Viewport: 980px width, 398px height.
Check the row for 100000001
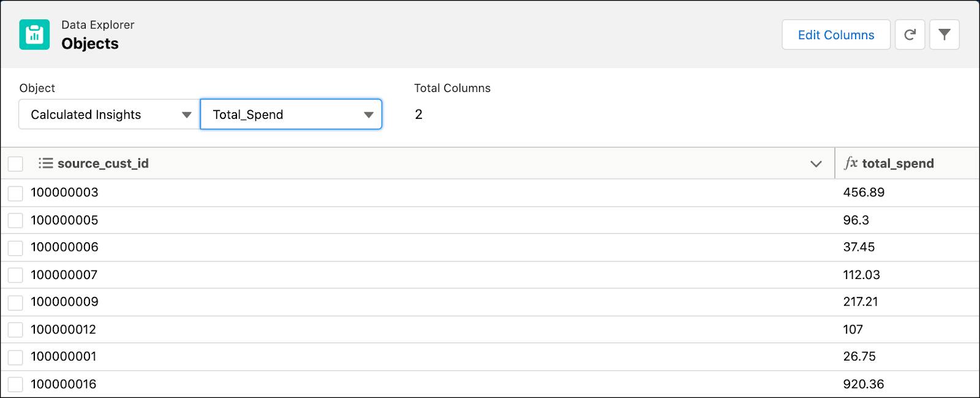click(15, 357)
